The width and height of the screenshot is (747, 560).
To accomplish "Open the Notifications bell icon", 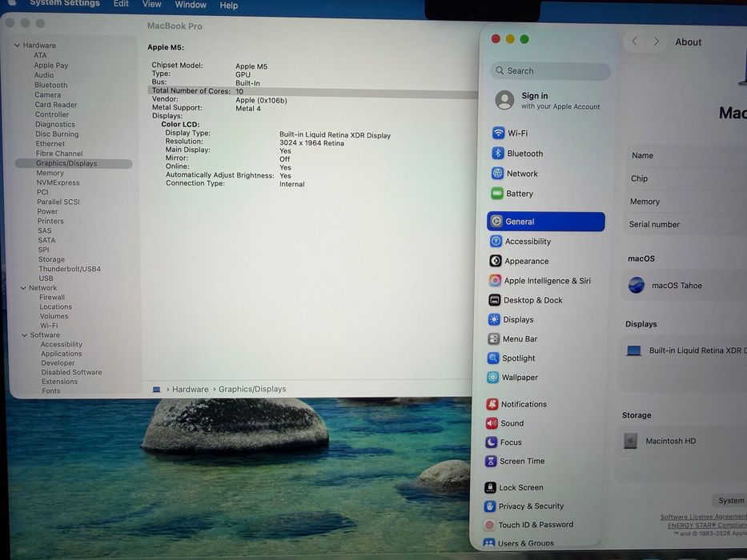I will 492,404.
